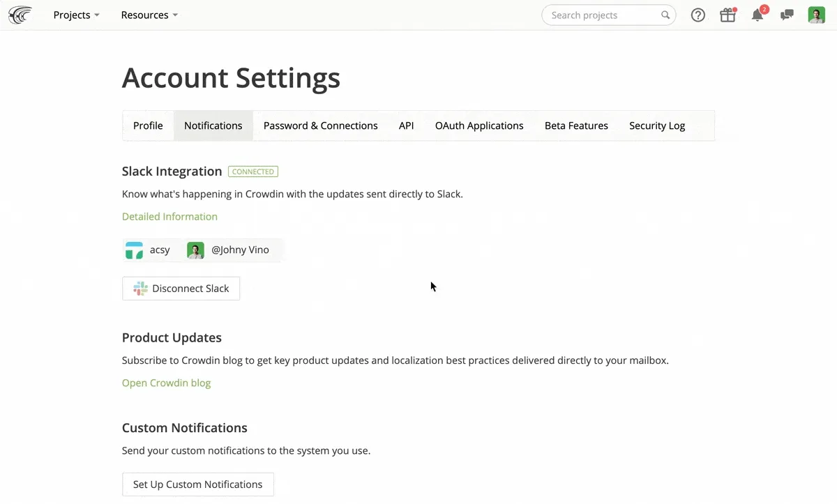
Task: Focus the Search projects input field
Action: coord(600,15)
